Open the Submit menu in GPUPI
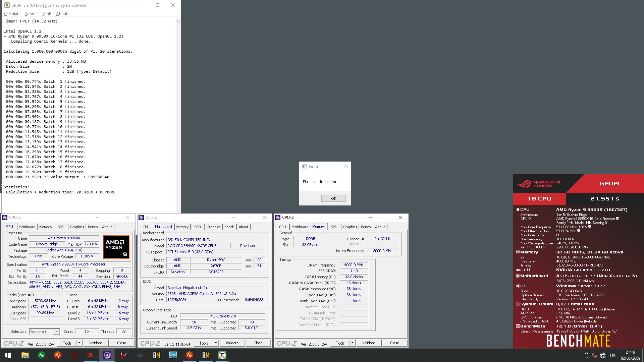 [x=32, y=14]
